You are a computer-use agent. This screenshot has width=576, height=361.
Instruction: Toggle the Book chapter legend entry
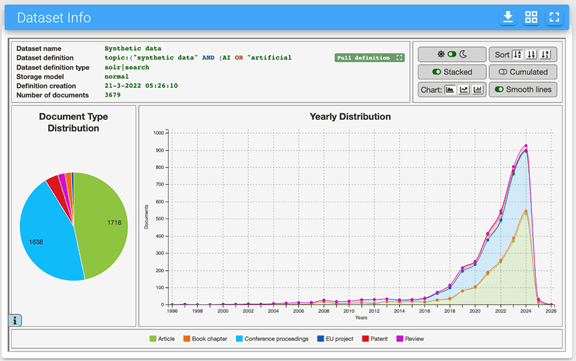pos(205,339)
